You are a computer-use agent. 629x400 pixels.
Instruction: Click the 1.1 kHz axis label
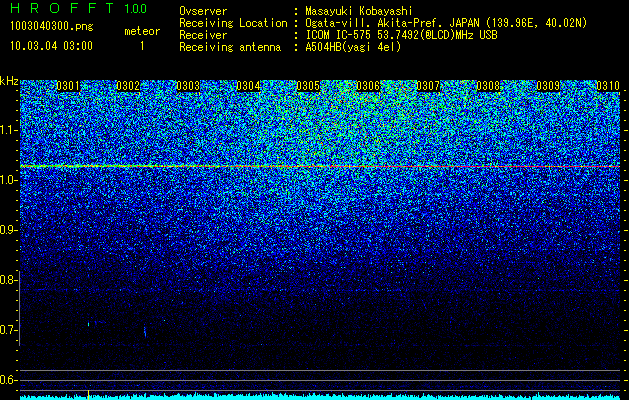point(9,130)
